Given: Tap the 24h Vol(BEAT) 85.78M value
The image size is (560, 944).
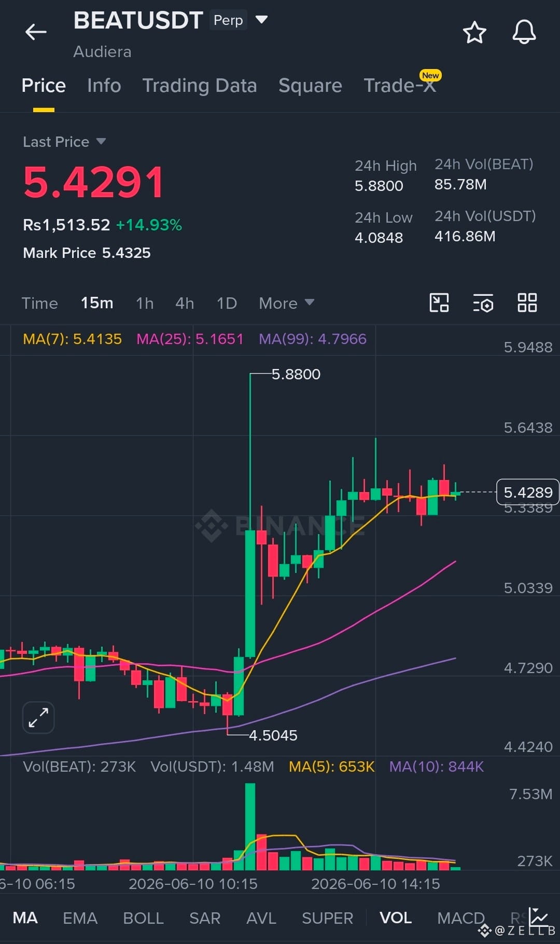Looking at the screenshot, I should point(460,184).
